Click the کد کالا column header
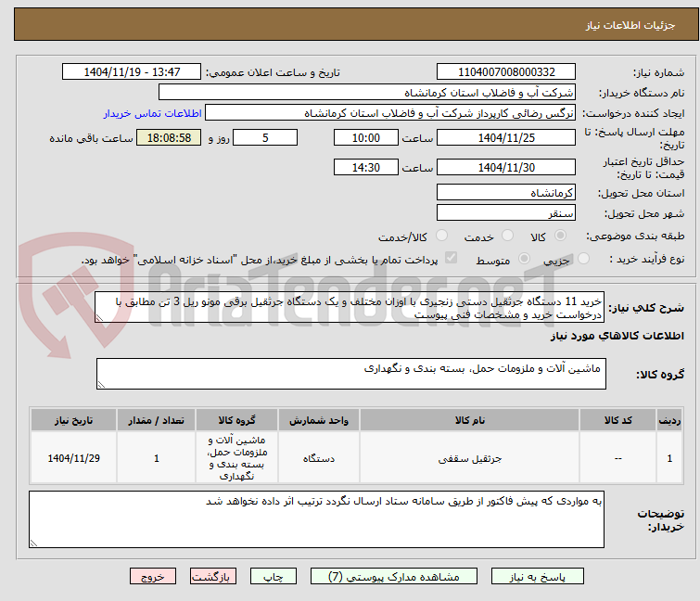This screenshot has width=700, height=601. tap(617, 420)
